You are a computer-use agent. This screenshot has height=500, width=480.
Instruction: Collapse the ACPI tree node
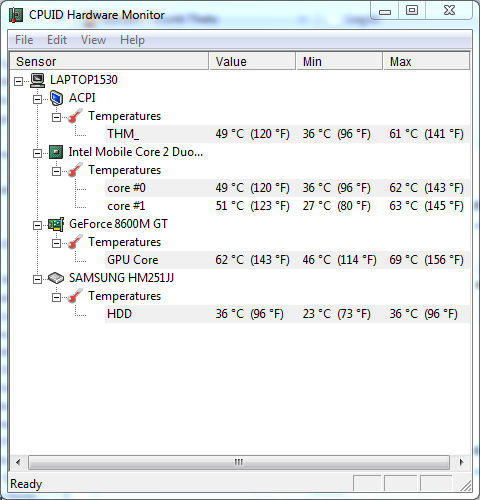coord(37,99)
